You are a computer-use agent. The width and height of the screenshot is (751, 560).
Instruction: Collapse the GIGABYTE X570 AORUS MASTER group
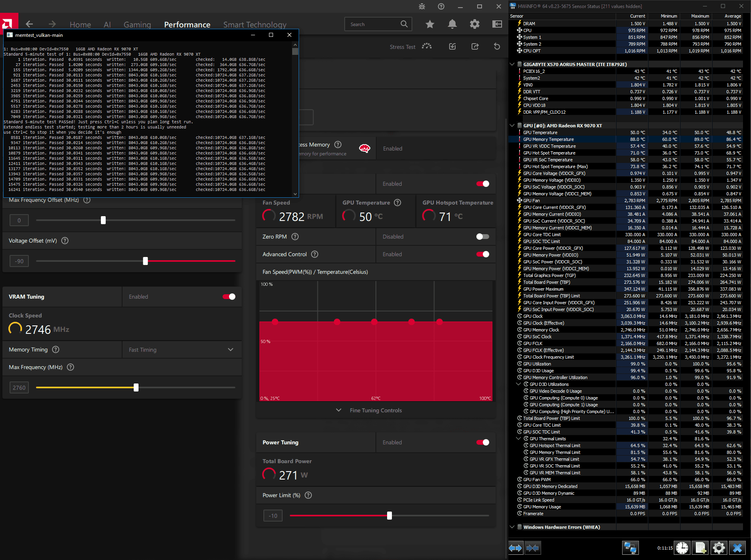(512, 64)
